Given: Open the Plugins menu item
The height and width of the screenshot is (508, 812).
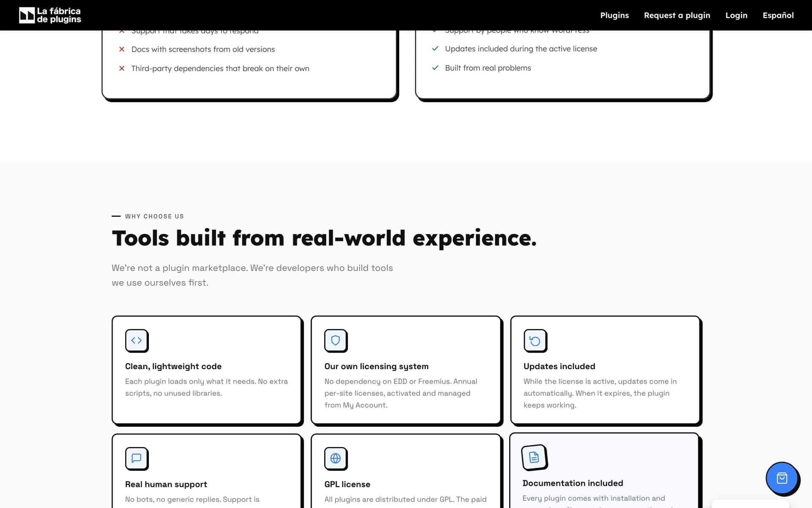Looking at the screenshot, I should tap(614, 15).
